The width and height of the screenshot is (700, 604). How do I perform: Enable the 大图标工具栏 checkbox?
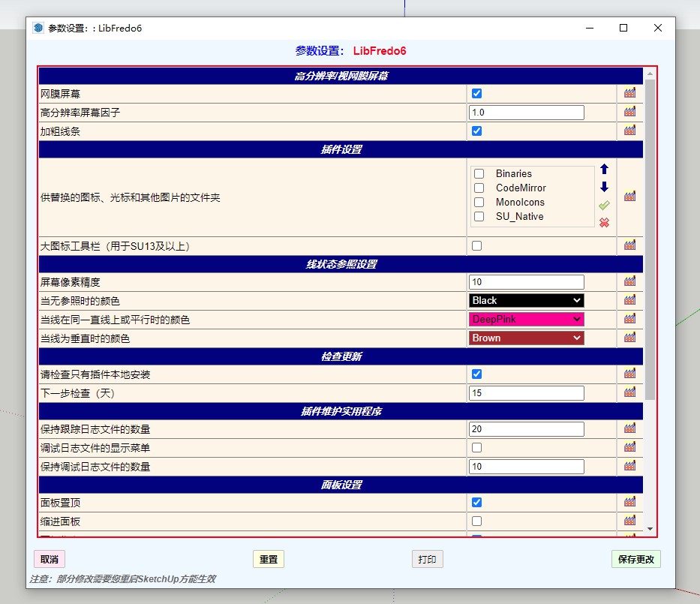click(x=476, y=245)
